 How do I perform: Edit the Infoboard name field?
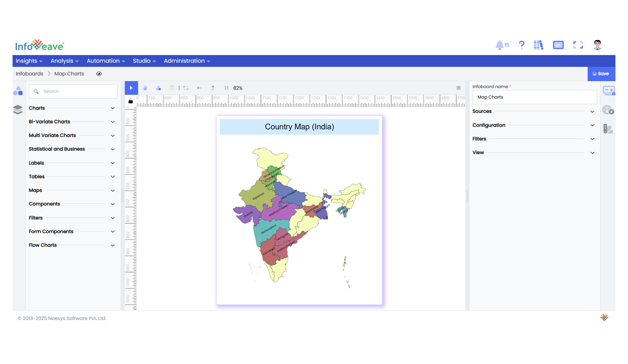pyautogui.click(x=534, y=97)
